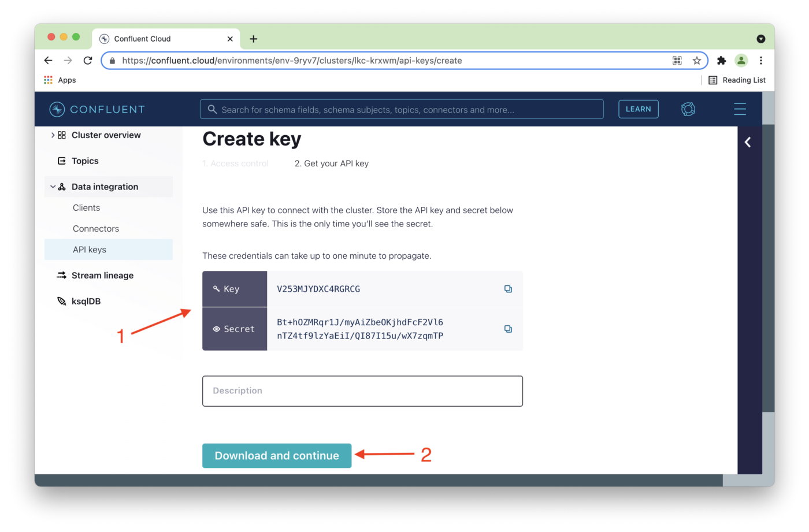Click the secret text starting with Bt+hOZMR
Viewport: 809px width, 532px height.
(x=360, y=329)
